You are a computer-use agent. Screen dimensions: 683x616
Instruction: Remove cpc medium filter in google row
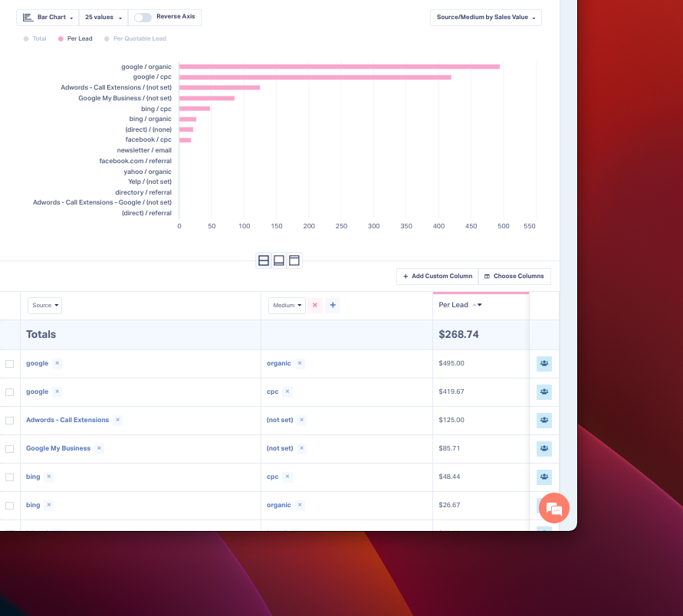[x=287, y=392]
